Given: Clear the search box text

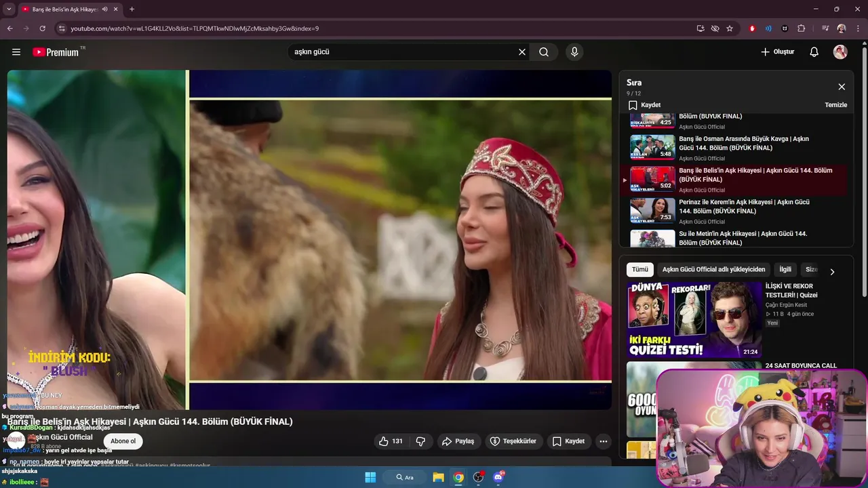Looking at the screenshot, I should coord(522,52).
